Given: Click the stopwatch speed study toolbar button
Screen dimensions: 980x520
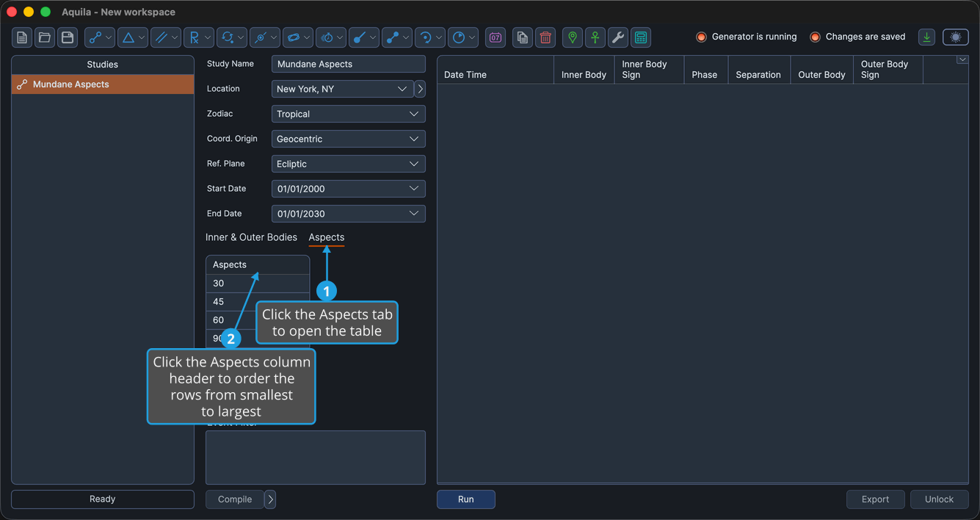Looking at the screenshot, I should (x=331, y=37).
